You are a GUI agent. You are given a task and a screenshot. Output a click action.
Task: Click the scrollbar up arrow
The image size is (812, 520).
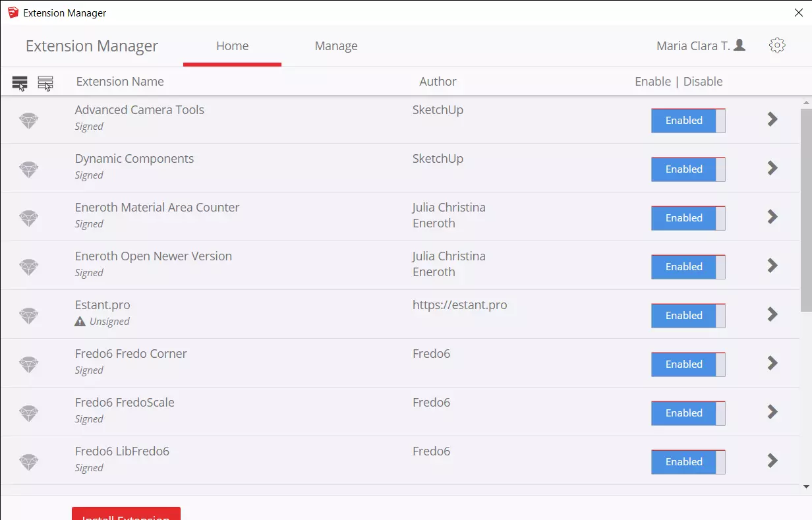pyautogui.click(x=806, y=103)
